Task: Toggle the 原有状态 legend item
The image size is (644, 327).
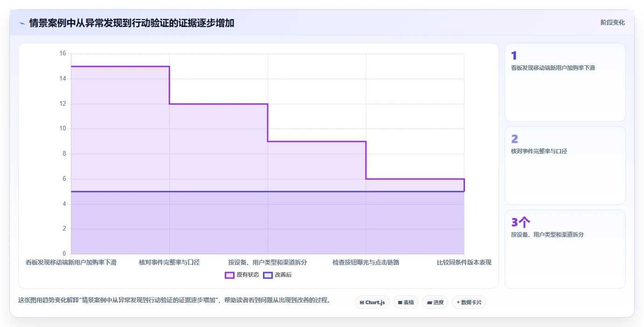Action: click(242, 275)
